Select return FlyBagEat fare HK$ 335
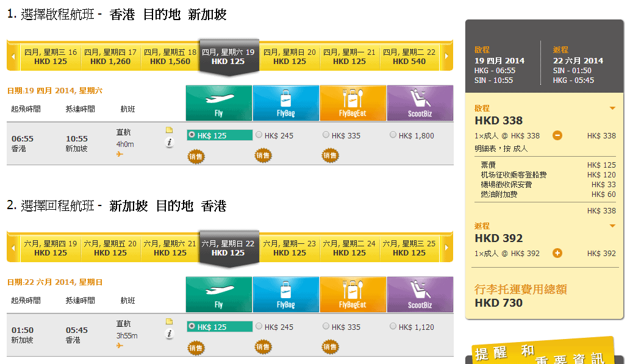630x364 pixels. click(326, 326)
